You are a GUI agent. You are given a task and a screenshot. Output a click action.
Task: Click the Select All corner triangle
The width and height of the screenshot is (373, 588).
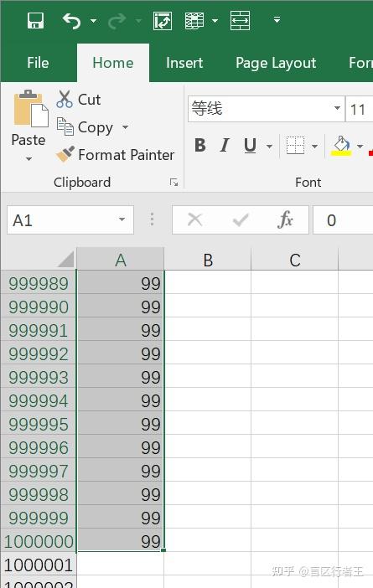66,259
